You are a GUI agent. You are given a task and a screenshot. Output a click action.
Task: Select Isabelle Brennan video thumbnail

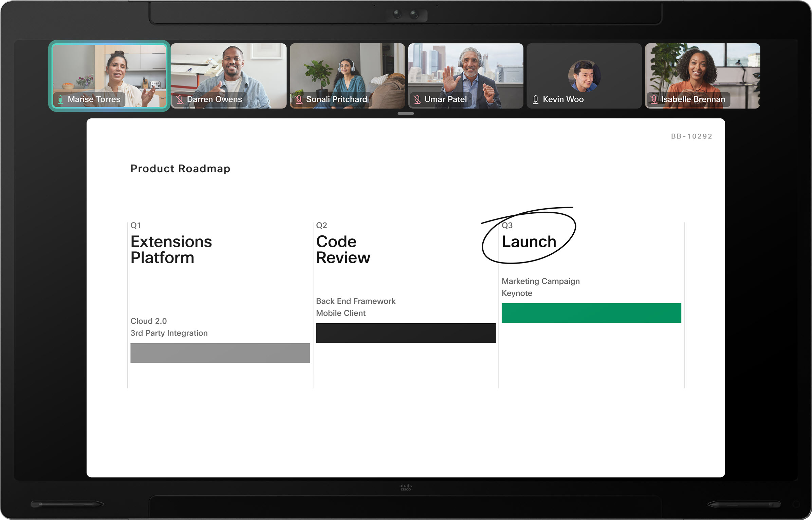702,76
